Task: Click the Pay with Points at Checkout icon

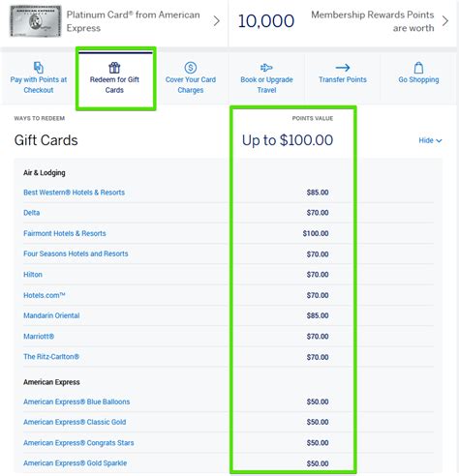Action: click(39, 68)
